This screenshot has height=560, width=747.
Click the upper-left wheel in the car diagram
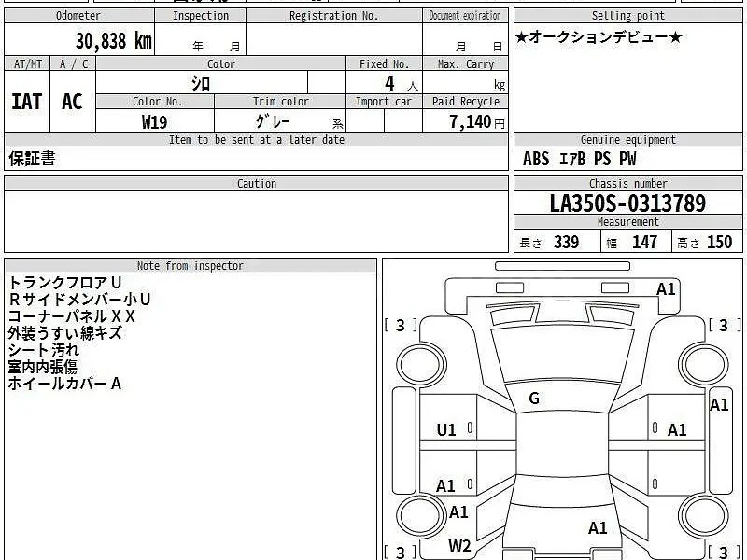(418, 362)
